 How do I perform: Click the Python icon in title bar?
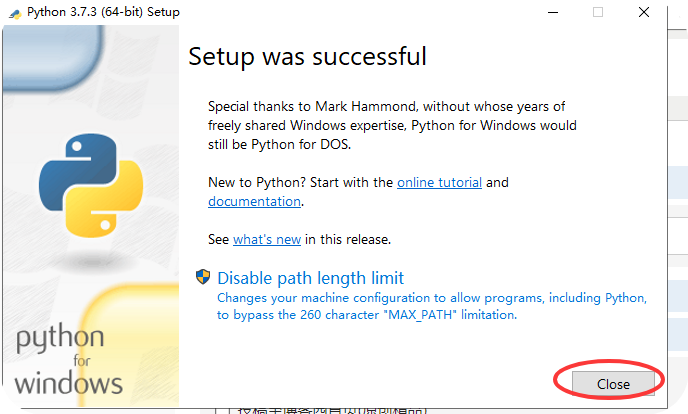click(14, 12)
